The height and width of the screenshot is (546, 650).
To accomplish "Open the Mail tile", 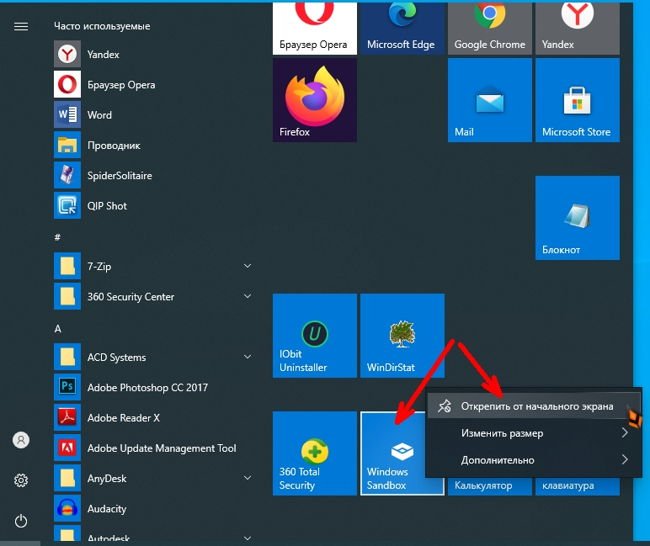I will (x=490, y=100).
